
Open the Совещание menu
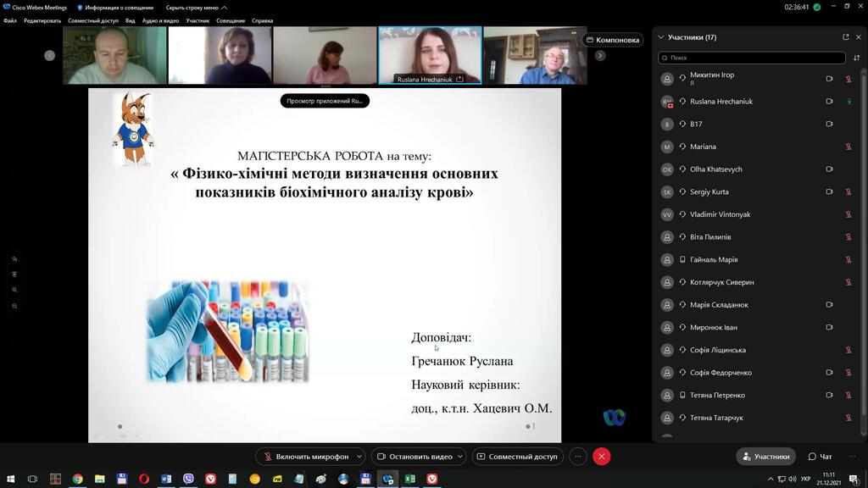point(231,21)
